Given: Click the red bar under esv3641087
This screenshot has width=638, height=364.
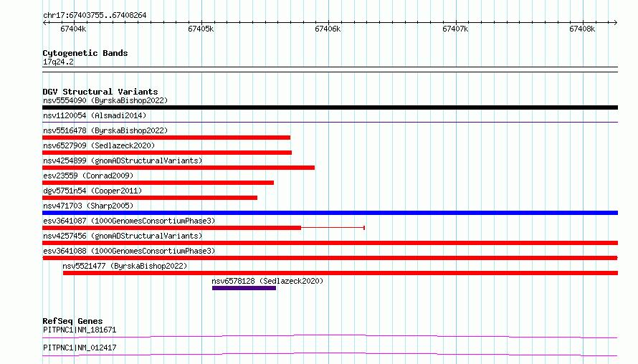Looking at the screenshot, I should coord(172,228).
